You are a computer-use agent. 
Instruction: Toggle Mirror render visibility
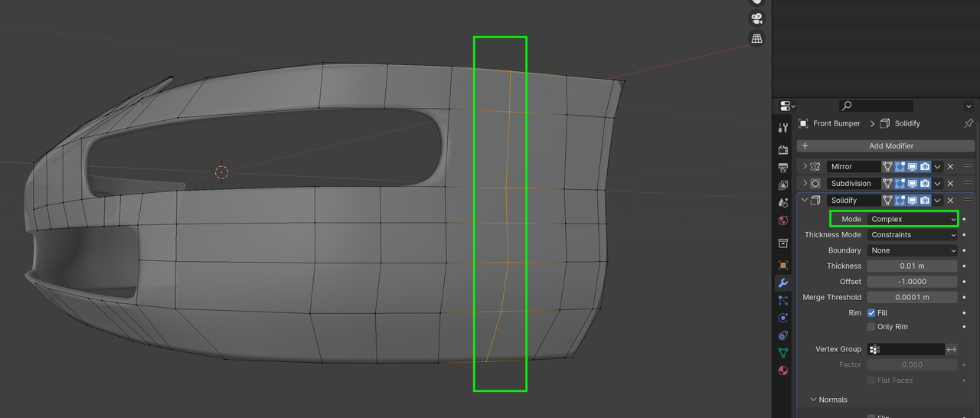click(x=925, y=166)
